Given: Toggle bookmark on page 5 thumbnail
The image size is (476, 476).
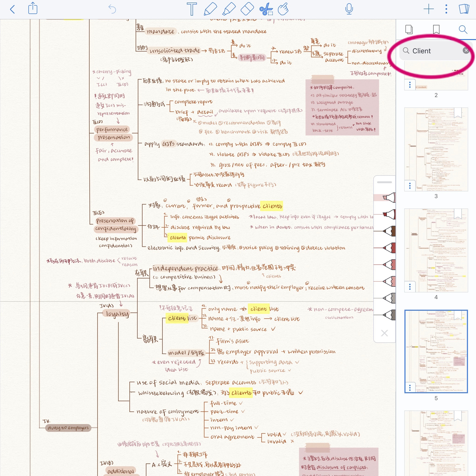Looking at the screenshot, I should (x=458, y=315).
